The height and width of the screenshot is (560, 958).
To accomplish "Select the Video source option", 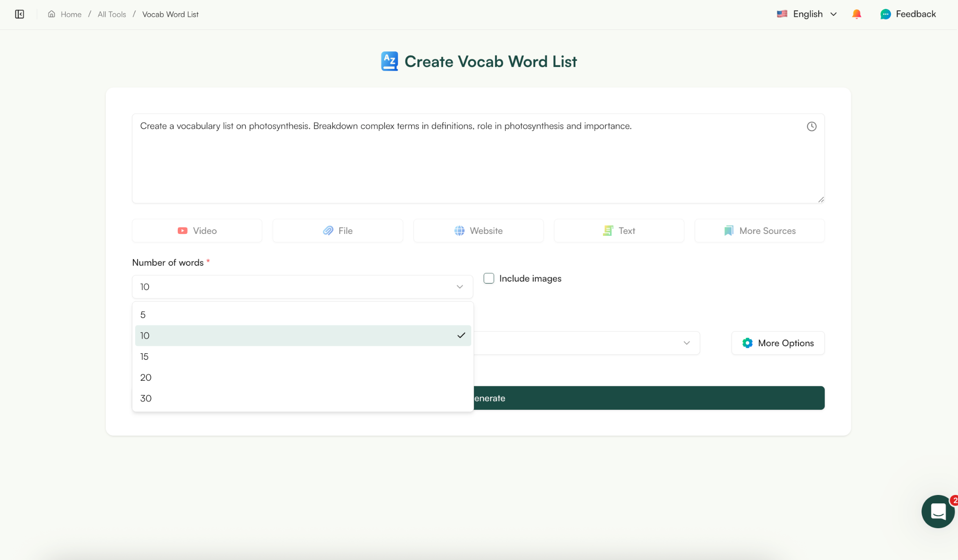I will (196, 230).
